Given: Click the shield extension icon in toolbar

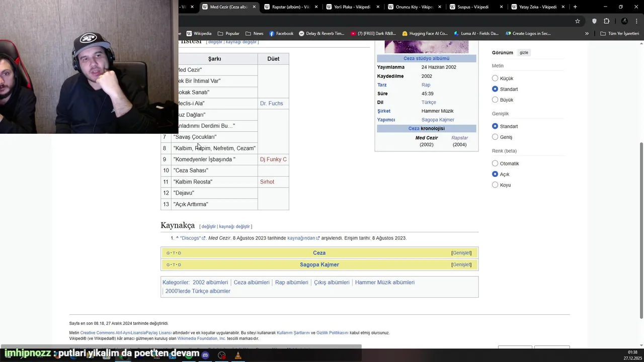Looking at the screenshot, I should coord(594,21).
